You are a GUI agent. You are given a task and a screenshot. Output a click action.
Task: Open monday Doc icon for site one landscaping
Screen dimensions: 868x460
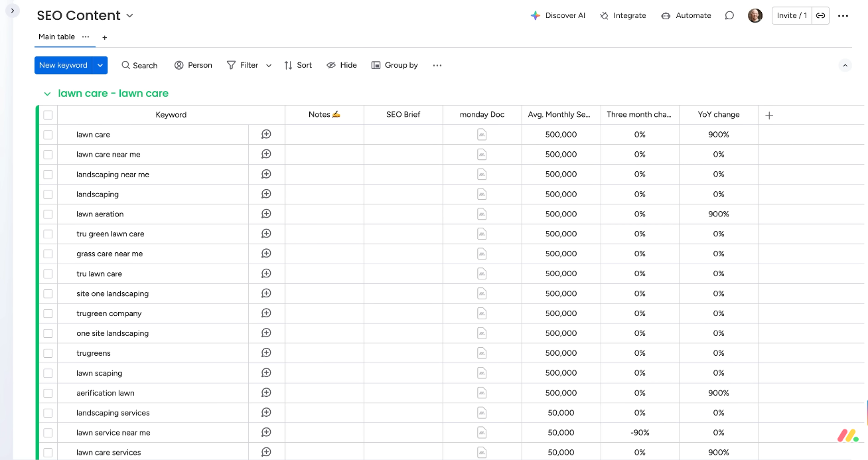coord(482,293)
